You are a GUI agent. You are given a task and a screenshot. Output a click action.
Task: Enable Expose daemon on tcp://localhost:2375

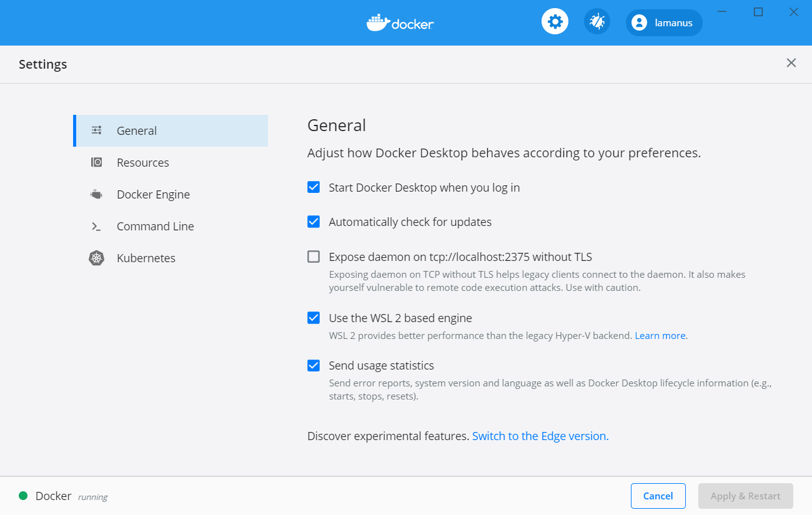pyautogui.click(x=314, y=257)
